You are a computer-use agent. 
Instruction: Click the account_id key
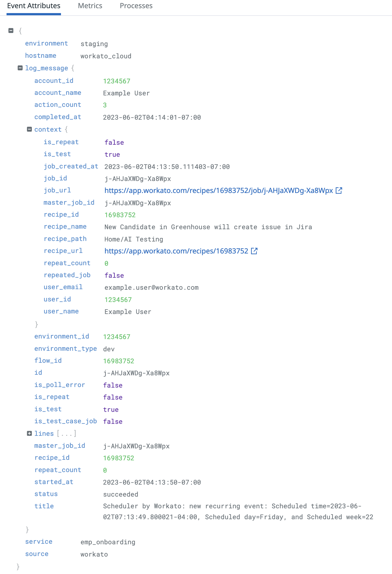(54, 81)
